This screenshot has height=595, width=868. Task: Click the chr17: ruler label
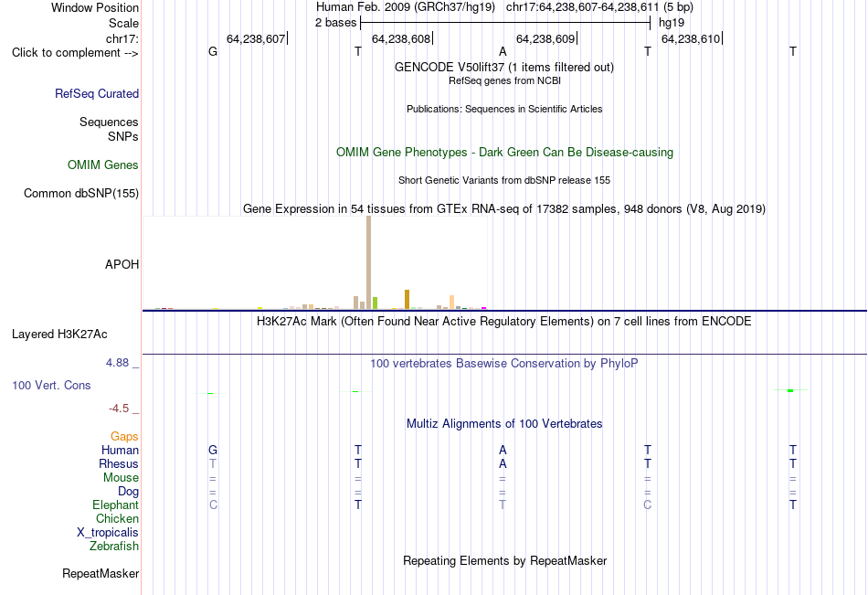pos(122,38)
